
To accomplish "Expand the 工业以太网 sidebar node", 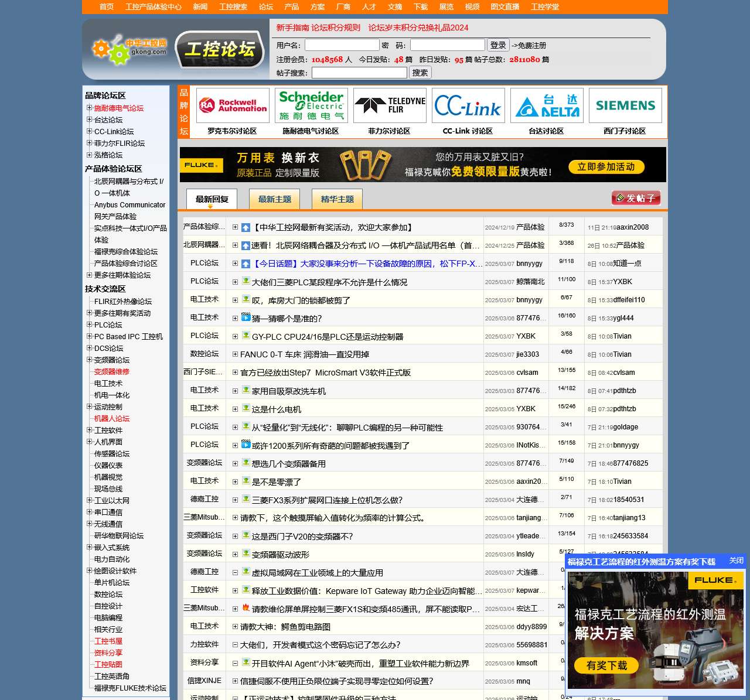I will pos(90,500).
